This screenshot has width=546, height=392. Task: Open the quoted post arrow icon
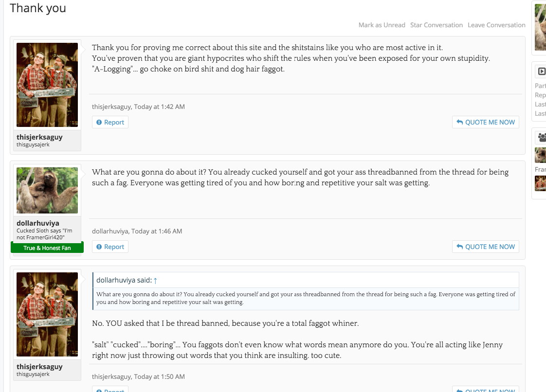pyautogui.click(x=155, y=281)
